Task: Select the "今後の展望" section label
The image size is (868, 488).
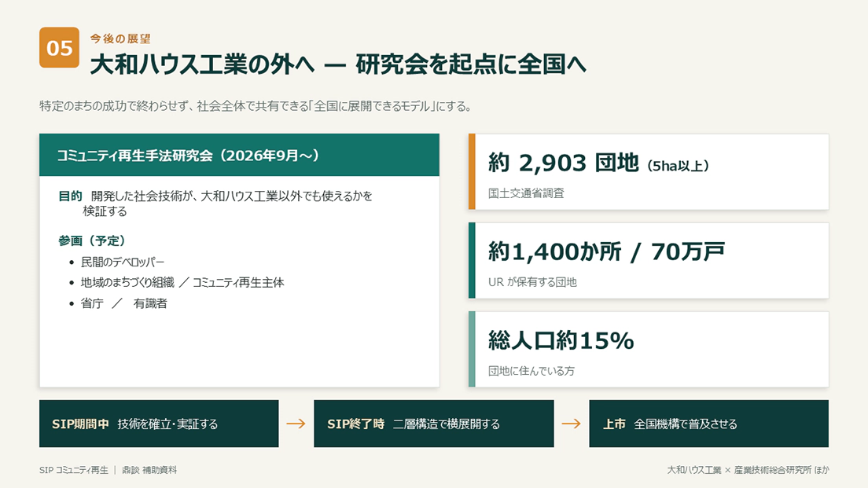Action: coord(120,39)
